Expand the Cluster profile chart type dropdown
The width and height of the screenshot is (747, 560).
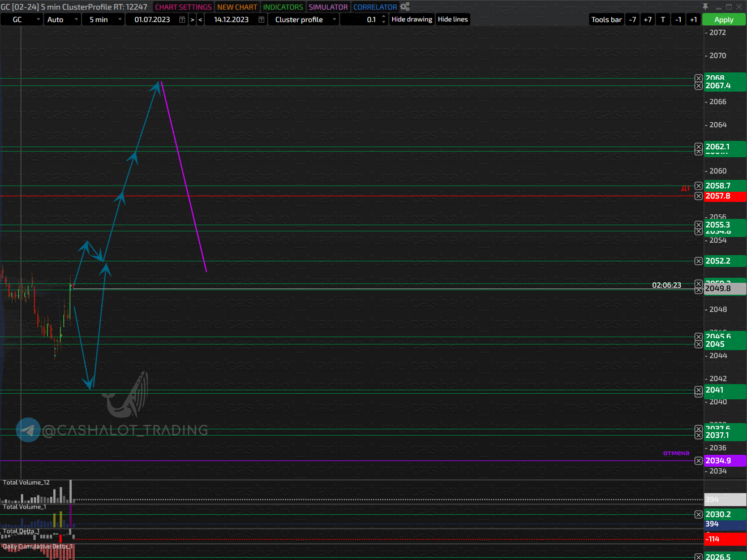pos(334,19)
